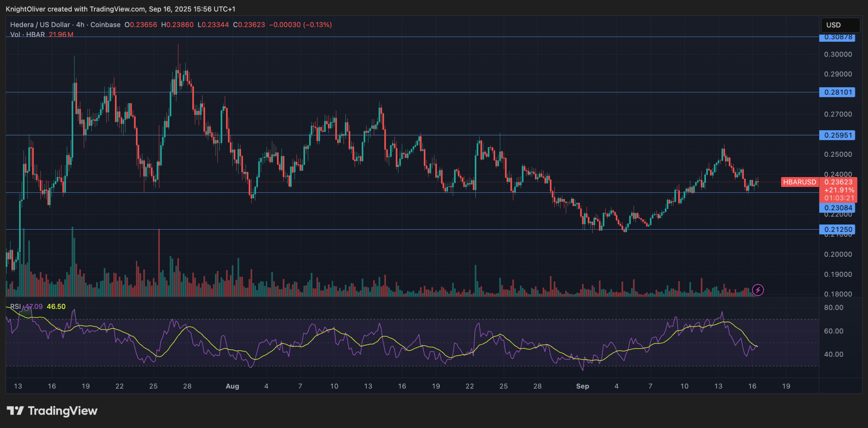Click the HBARUSD red symbol label
868x428 pixels.
pos(799,182)
